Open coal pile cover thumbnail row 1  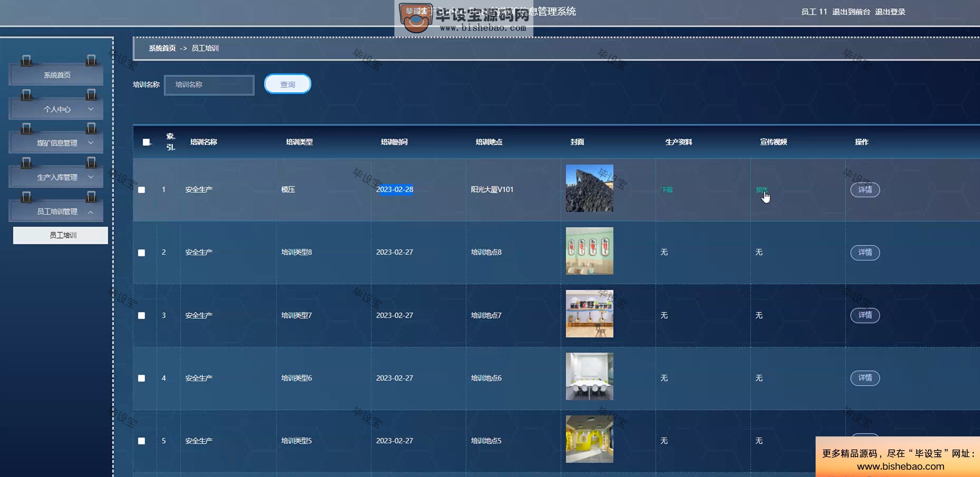click(589, 188)
